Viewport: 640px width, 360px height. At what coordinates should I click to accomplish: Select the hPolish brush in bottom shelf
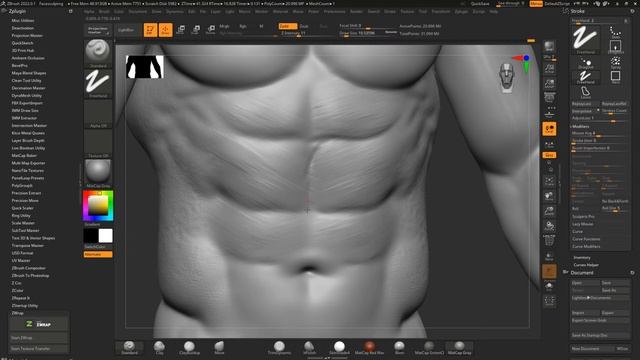point(309,348)
